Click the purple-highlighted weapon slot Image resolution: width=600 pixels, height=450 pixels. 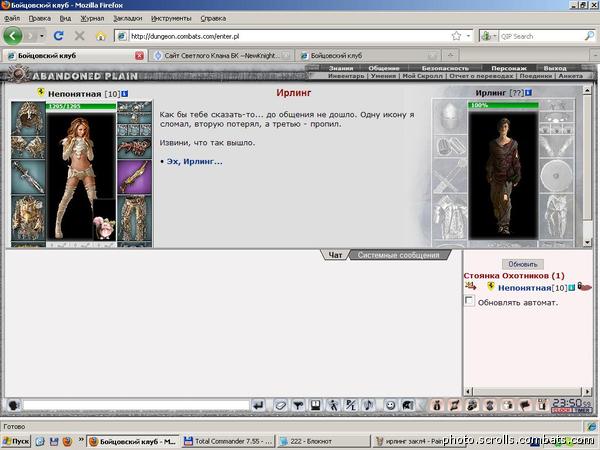pyautogui.click(x=134, y=176)
